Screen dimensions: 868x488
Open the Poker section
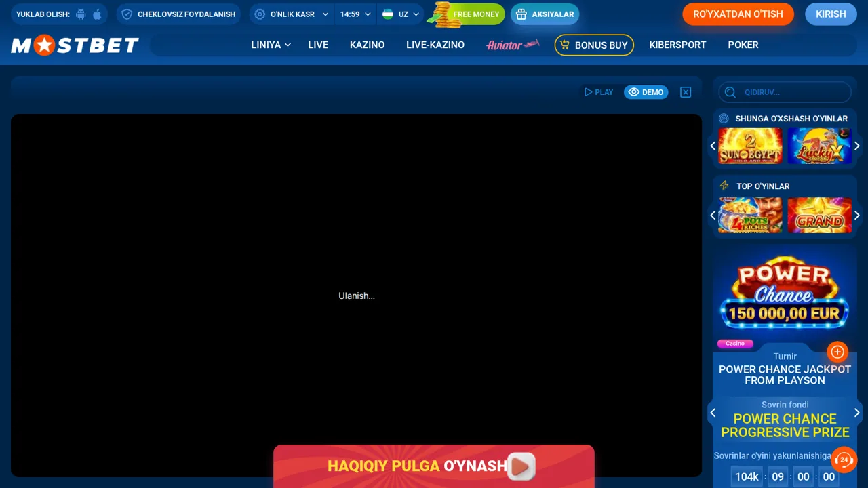point(743,45)
